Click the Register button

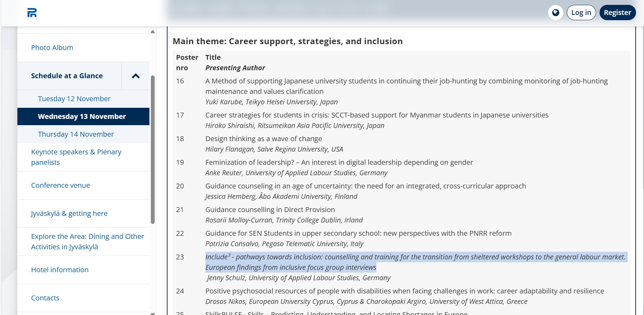coord(617,13)
